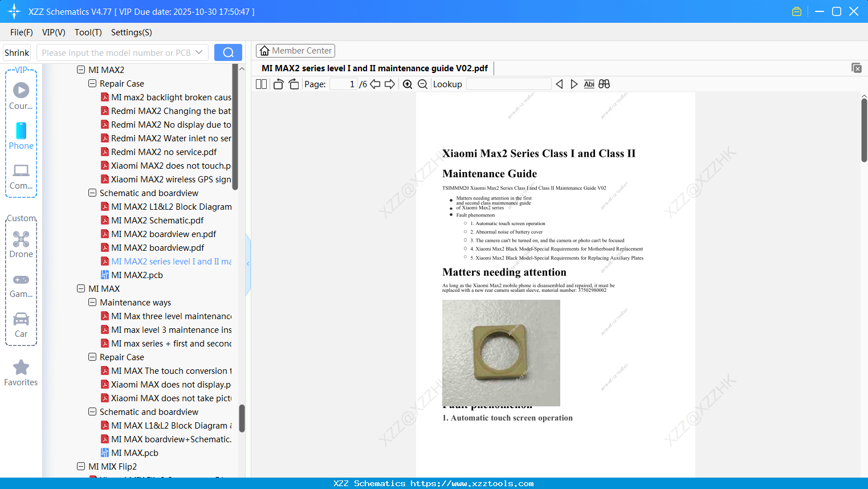Go to the previous PDF page arrow
Viewport: 868px width, 489px height.
click(375, 84)
